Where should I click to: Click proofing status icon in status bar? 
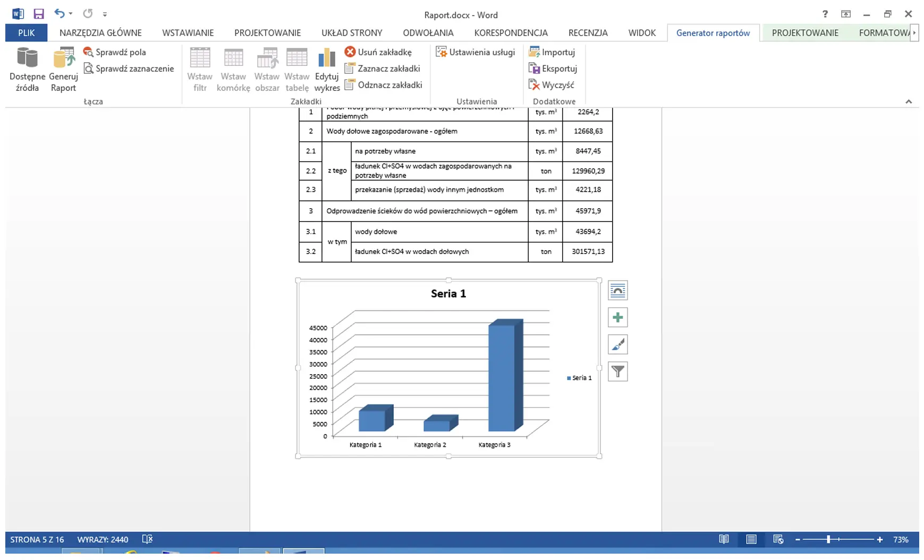click(147, 539)
